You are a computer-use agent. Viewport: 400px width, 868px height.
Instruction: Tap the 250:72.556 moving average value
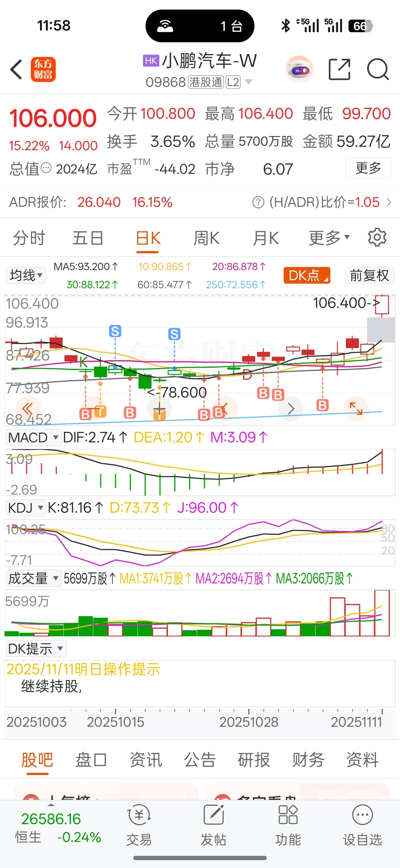pos(236,285)
